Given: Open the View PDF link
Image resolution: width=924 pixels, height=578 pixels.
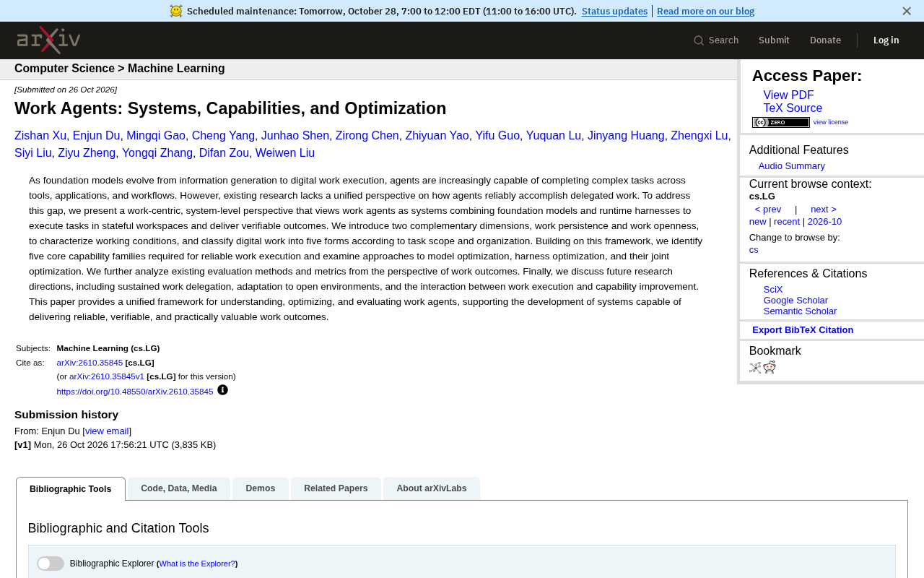Looking at the screenshot, I should 788,95.
